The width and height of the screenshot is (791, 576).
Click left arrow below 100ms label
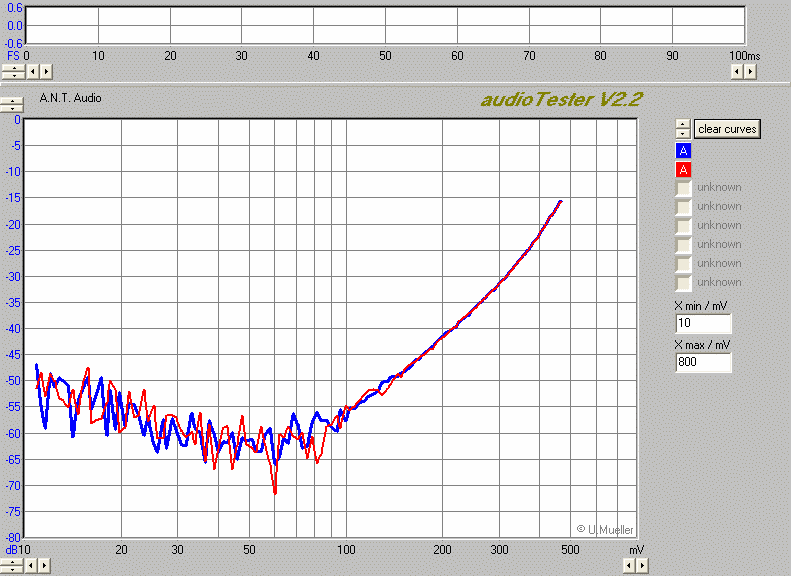click(x=737, y=72)
